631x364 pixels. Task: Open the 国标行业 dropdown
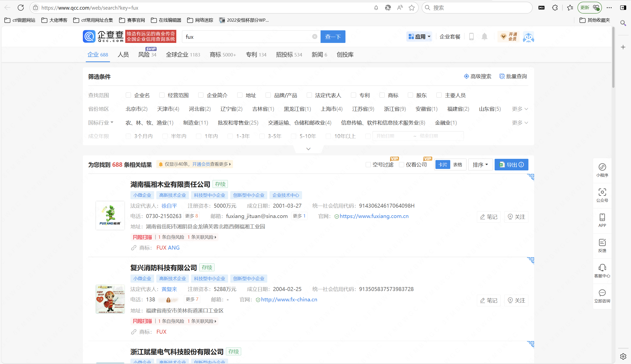(x=101, y=123)
